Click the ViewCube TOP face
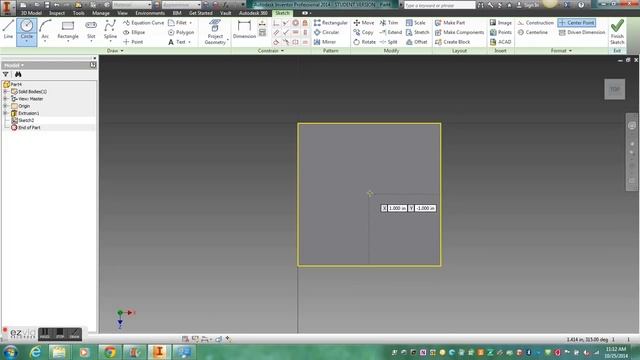The width and height of the screenshot is (640, 360). (615, 89)
